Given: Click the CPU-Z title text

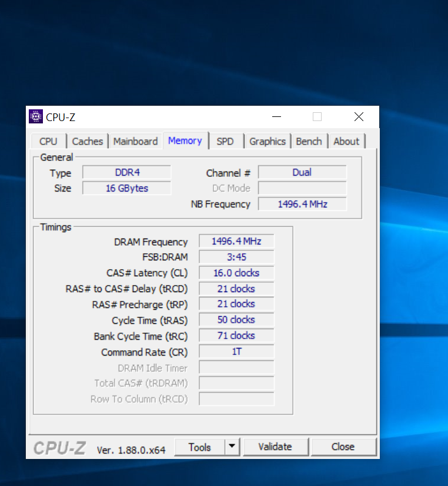Looking at the screenshot, I should [x=61, y=117].
